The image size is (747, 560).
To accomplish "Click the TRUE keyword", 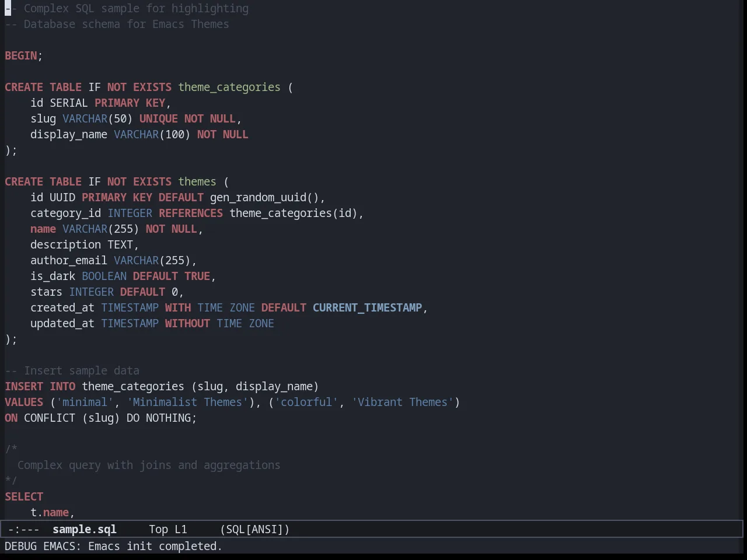I will (197, 276).
